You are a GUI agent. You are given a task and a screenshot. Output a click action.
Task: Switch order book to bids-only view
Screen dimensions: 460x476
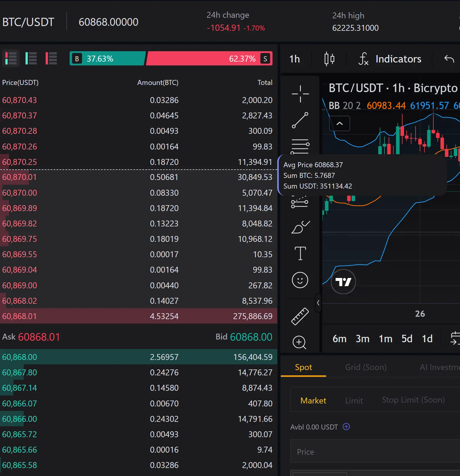31,58
